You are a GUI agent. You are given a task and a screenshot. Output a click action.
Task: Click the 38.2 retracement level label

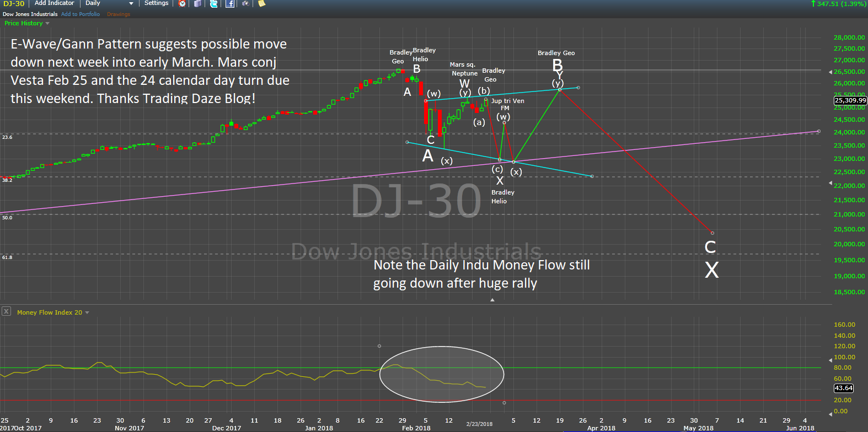pos(7,180)
